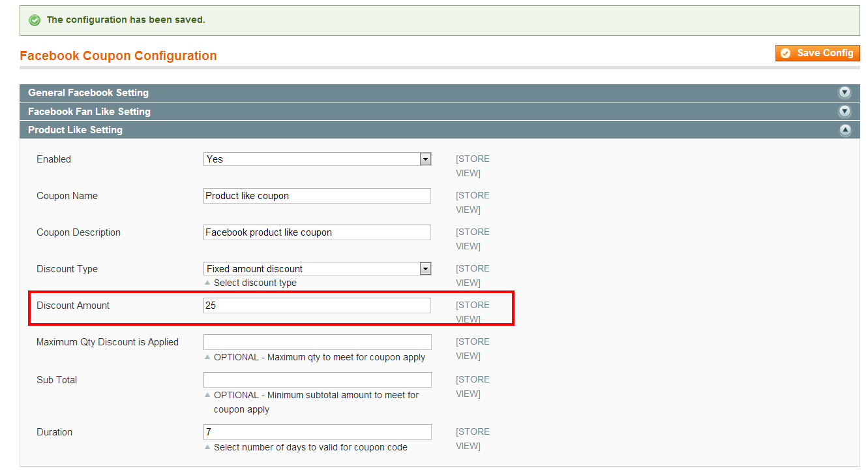Image resolution: width=868 pixels, height=470 pixels.
Task: Click 'Maximum qty to meet for coupon apply' hint
Action: click(x=320, y=357)
